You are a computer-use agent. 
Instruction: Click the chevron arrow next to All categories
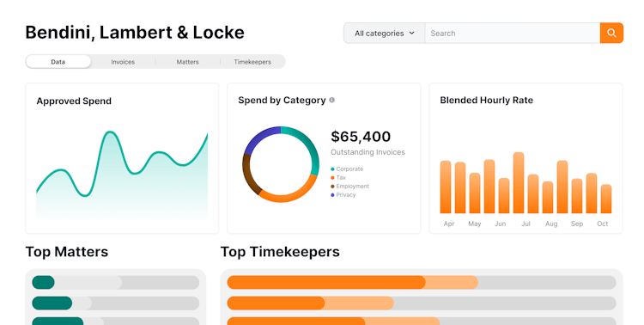point(412,33)
